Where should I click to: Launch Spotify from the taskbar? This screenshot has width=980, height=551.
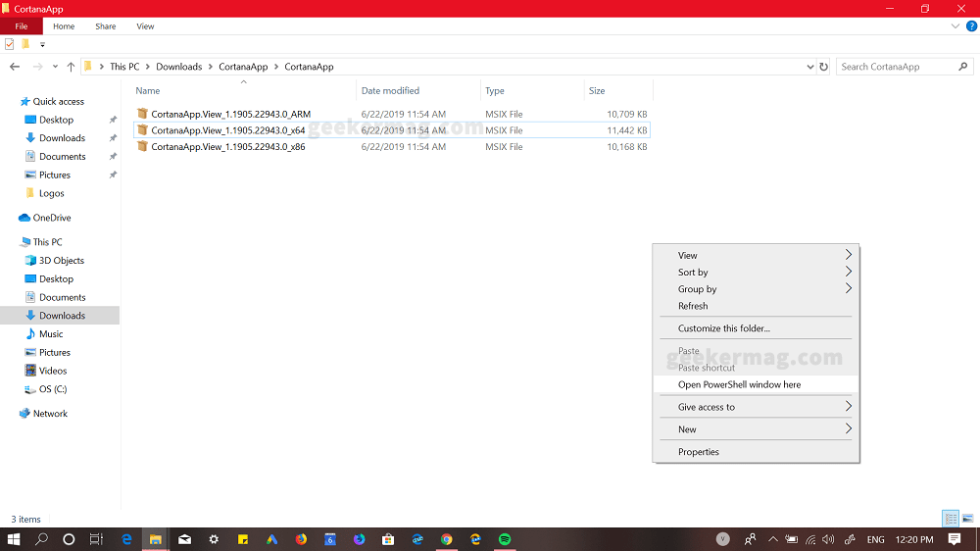[505, 539]
